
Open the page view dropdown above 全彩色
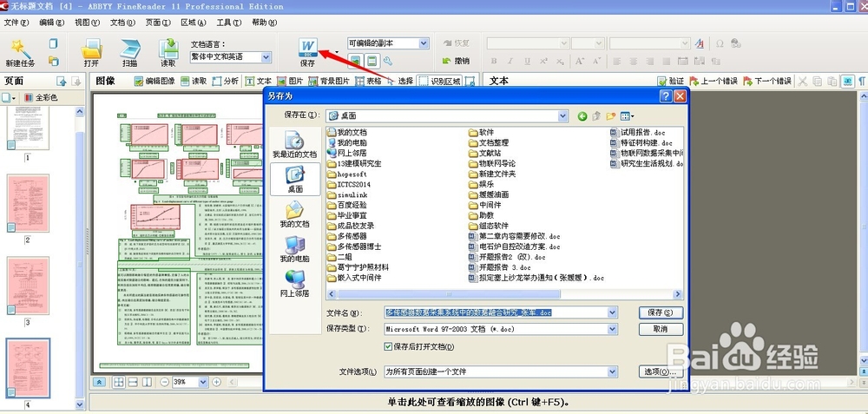[x=10, y=98]
